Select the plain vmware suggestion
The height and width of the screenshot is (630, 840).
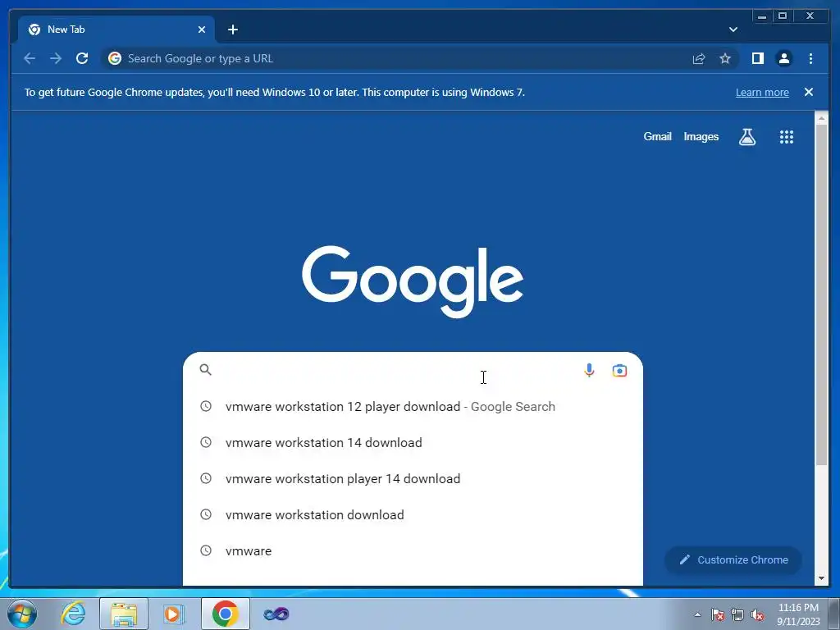tap(413, 550)
